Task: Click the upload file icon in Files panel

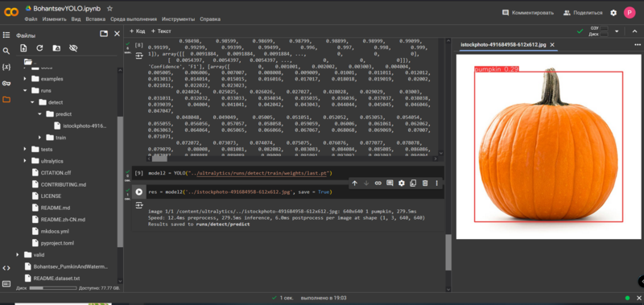Action: [23, 48]
